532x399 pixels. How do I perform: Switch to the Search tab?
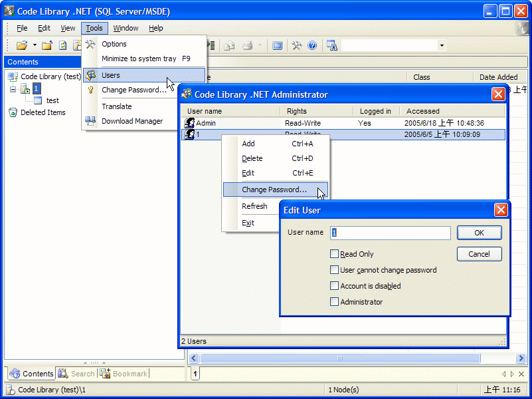[x=76, y=374]
